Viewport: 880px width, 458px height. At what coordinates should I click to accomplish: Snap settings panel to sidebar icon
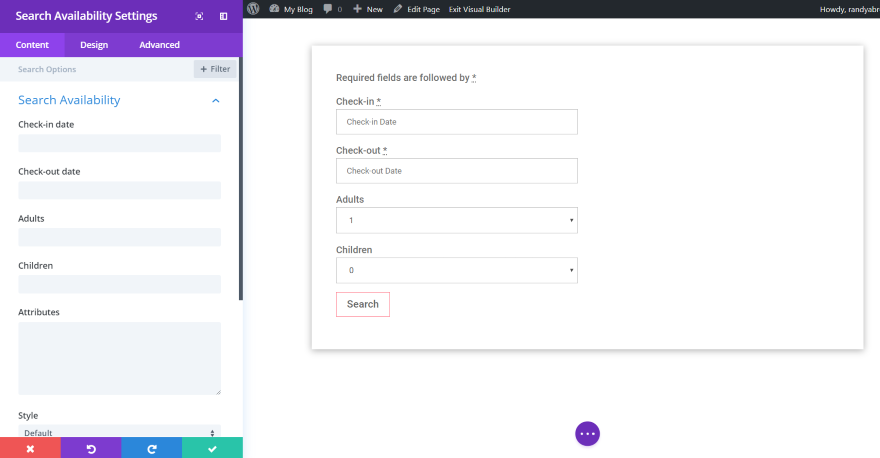point(223,16)
